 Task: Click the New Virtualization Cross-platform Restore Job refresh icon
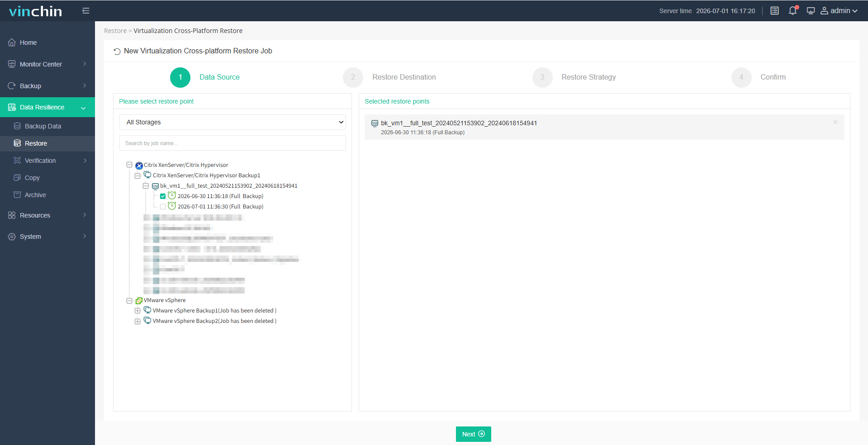click(117, 51)
